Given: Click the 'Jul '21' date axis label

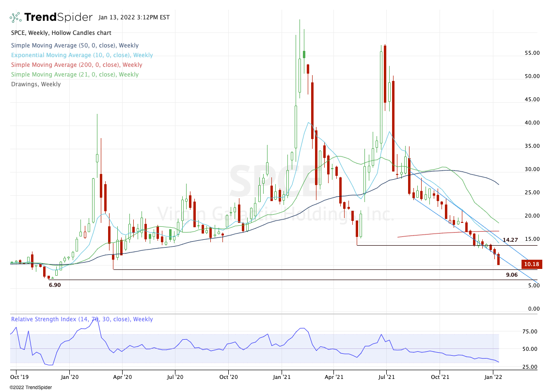Looking at the screenshot, I should 386,377.
